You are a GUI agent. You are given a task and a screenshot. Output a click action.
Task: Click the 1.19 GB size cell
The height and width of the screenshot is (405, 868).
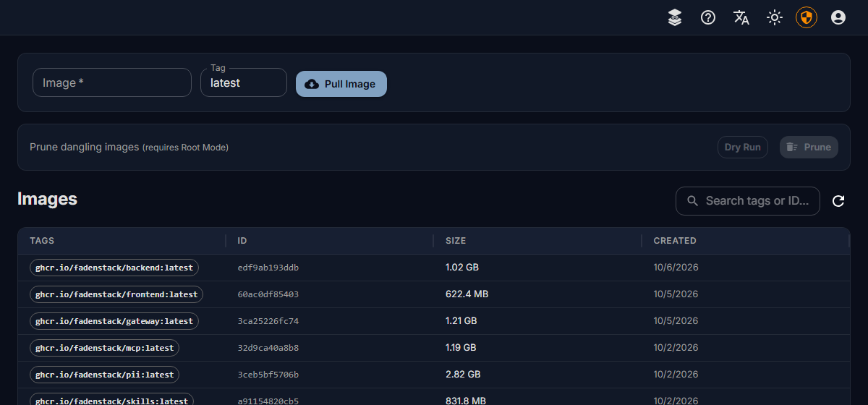[461, 348]
